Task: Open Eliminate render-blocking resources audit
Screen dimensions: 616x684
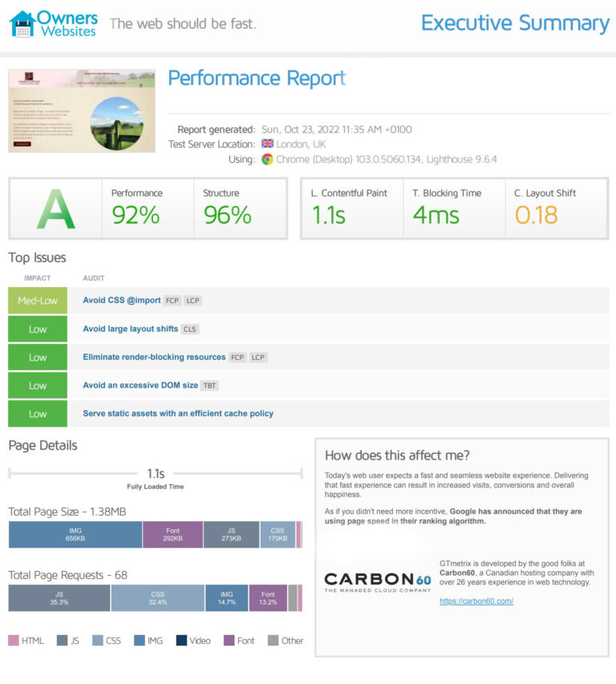Action: pyautogui.click(x=154, y=357)
